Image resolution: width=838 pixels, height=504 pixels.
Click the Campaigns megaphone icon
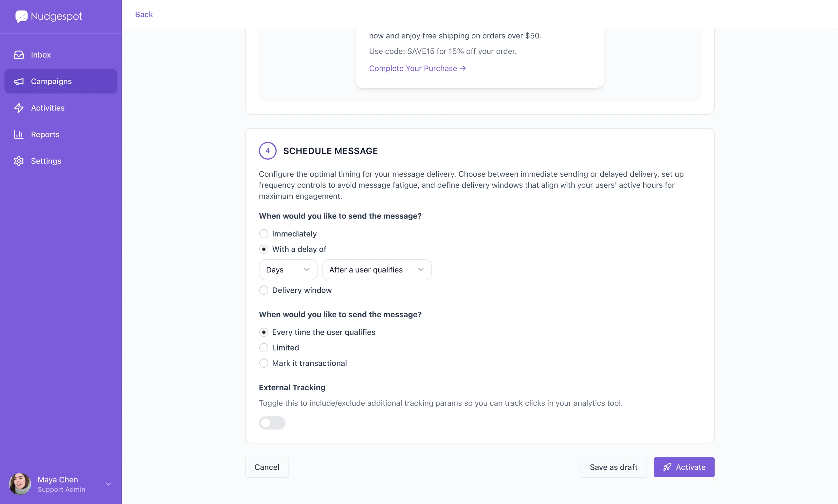[x=19, y=81]
